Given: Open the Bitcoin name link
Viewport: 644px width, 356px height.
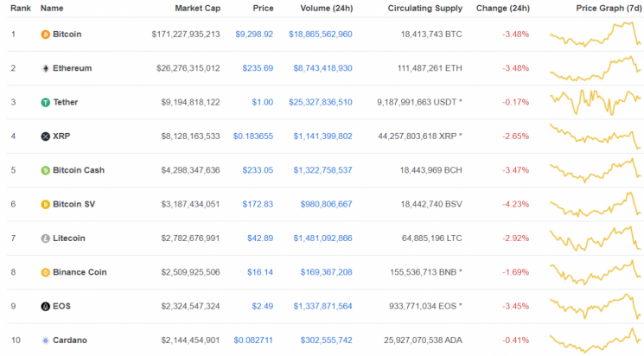Looking at the screenshot, I should 67,34.
